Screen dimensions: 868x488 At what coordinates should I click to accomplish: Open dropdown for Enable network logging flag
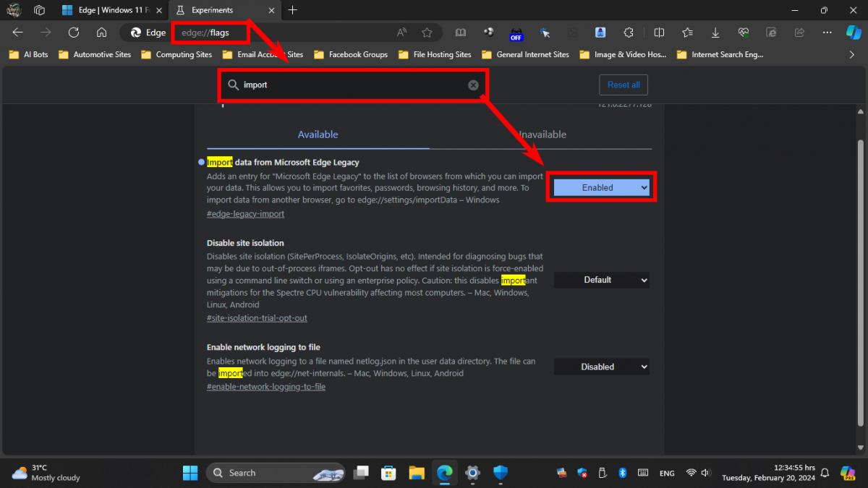[x=602, y=367]
